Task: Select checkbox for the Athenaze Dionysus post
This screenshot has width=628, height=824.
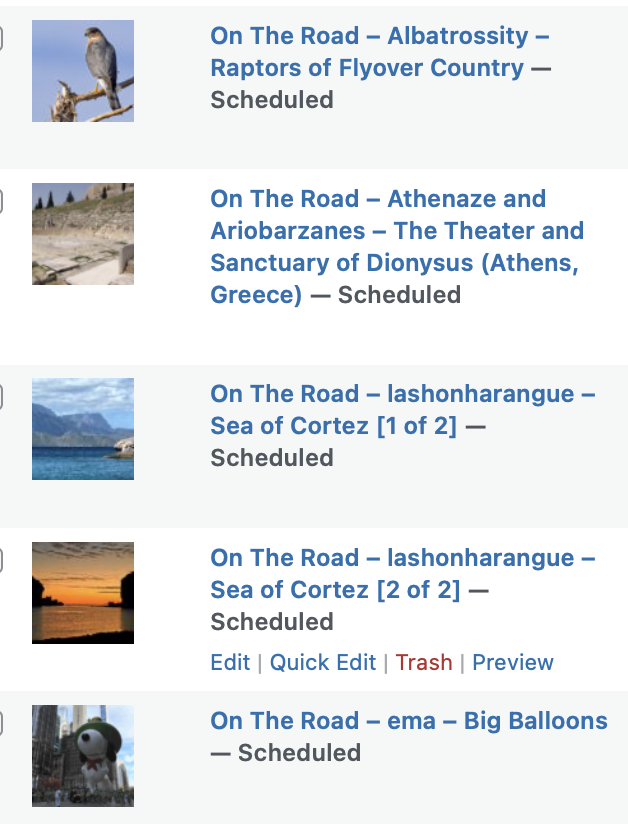Action: [x=1, y=202]
